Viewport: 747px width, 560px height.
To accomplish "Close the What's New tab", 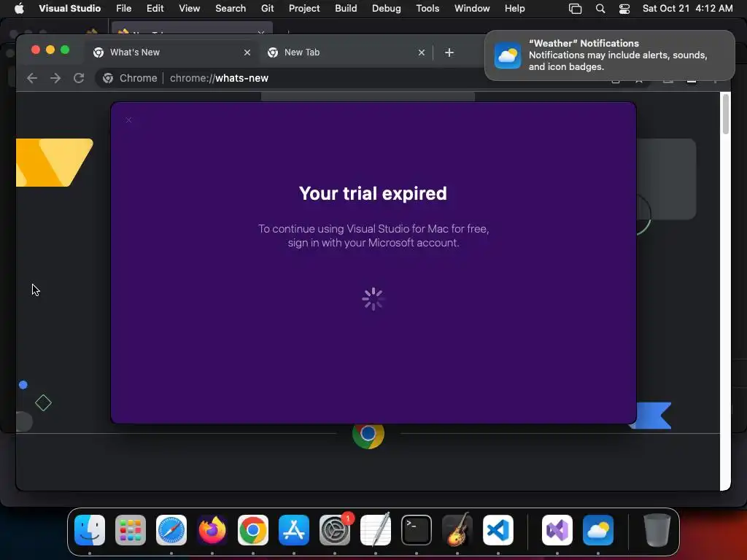I will pos(247,52).
